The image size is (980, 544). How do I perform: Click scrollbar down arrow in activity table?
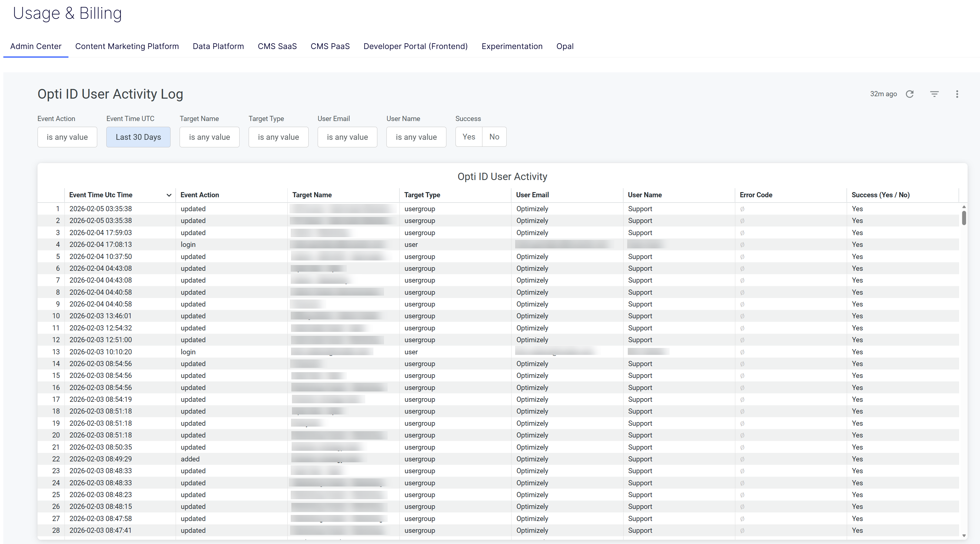[964, 535]
